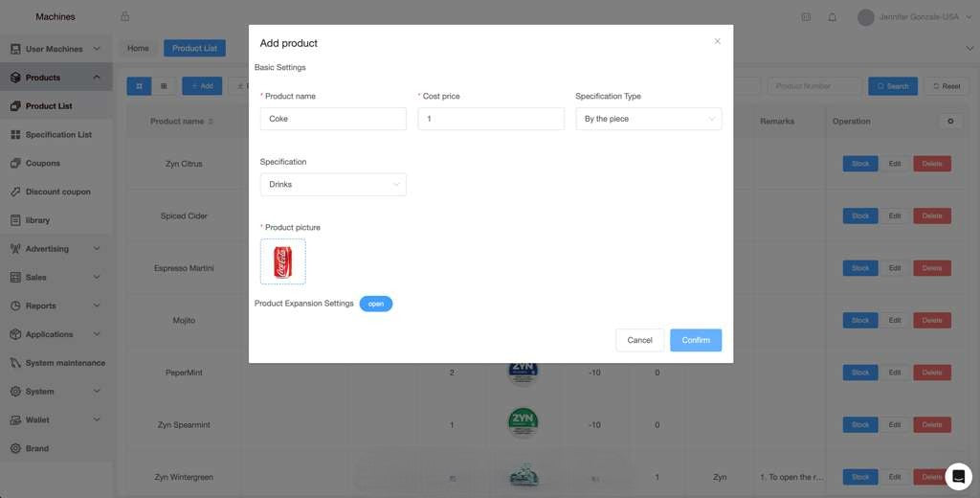The width and height of the screenshot is (980, 498).
Task: Open Specification List in sidebar
Action: click(x=58, y=135)
